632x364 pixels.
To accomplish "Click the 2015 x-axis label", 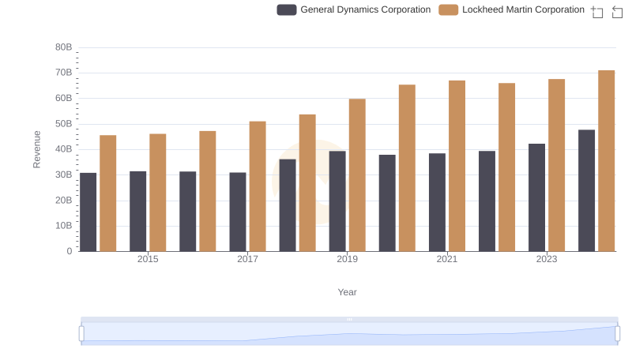I will tap(148, 259).
